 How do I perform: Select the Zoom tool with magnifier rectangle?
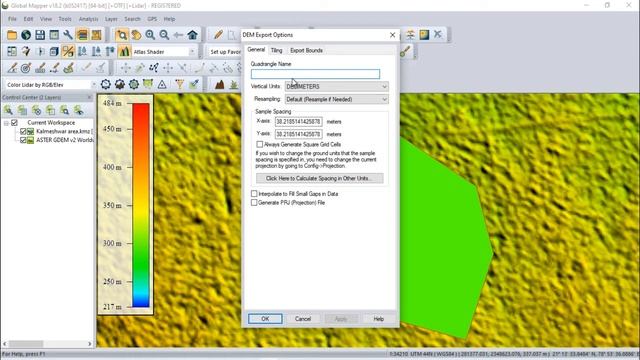122,35
